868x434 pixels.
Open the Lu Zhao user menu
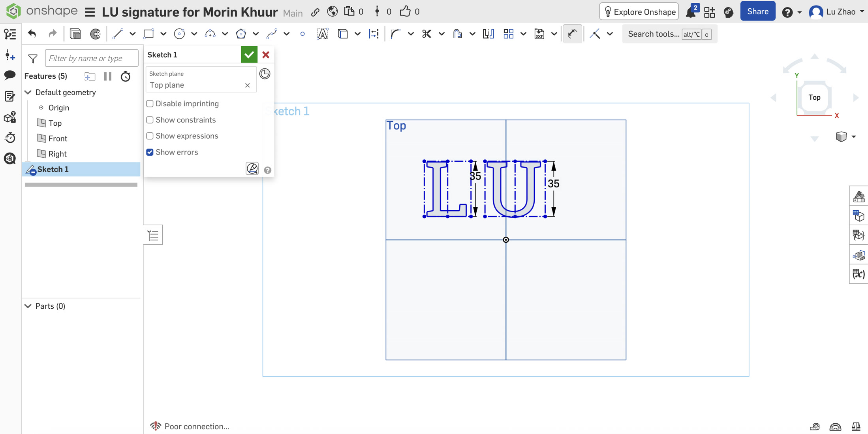837,12
